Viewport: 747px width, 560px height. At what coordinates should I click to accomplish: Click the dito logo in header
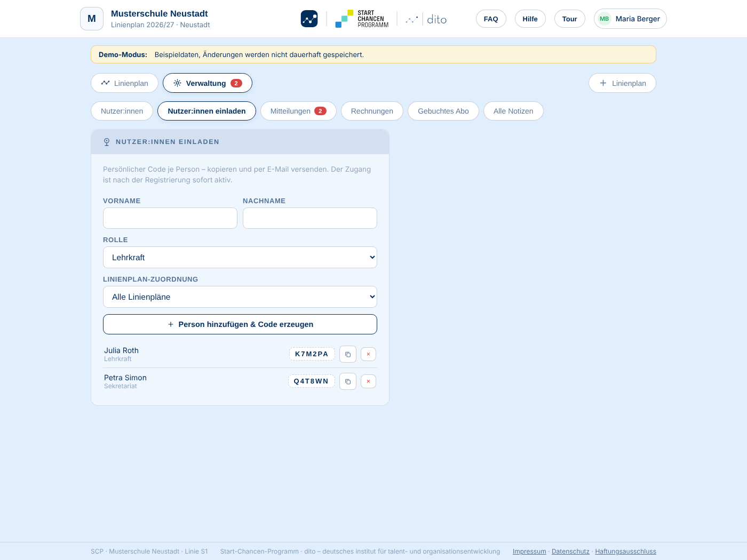pyautogui.click(x=426, y=19)
